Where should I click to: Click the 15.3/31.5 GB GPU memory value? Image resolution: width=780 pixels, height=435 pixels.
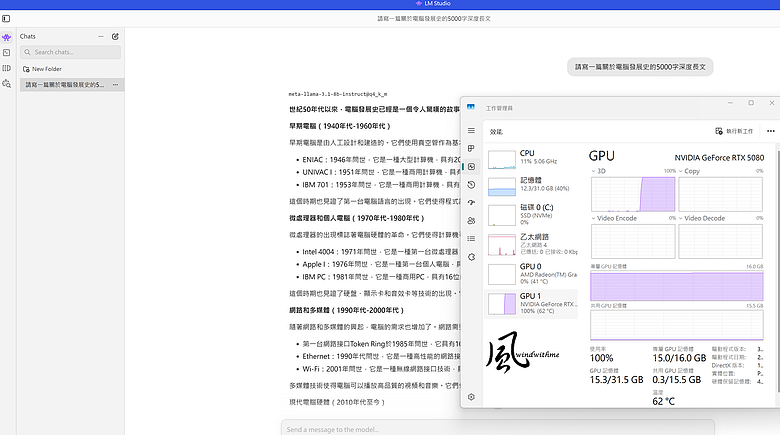point(616,380)
